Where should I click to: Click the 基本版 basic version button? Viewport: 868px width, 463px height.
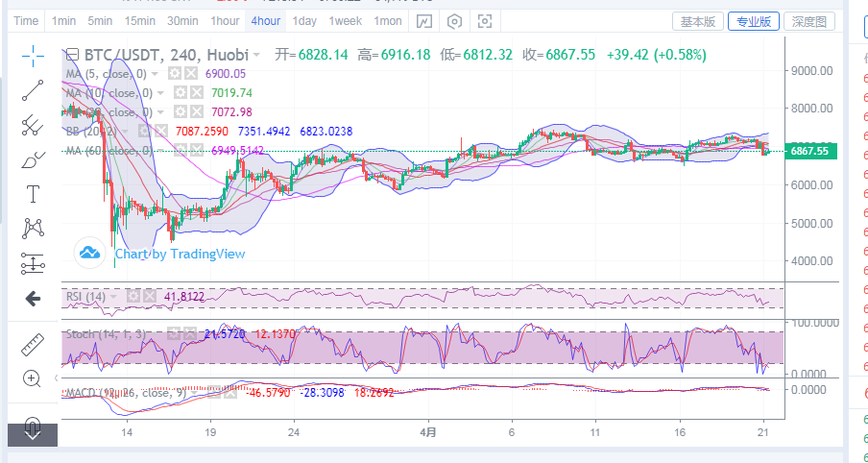(x=697, y=21)
